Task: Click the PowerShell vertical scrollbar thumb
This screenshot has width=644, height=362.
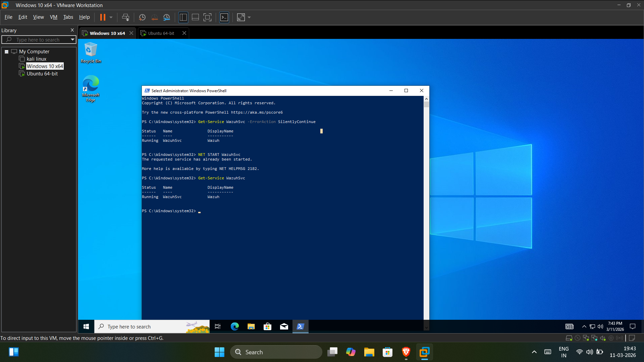Action: (x=426, y=104)
